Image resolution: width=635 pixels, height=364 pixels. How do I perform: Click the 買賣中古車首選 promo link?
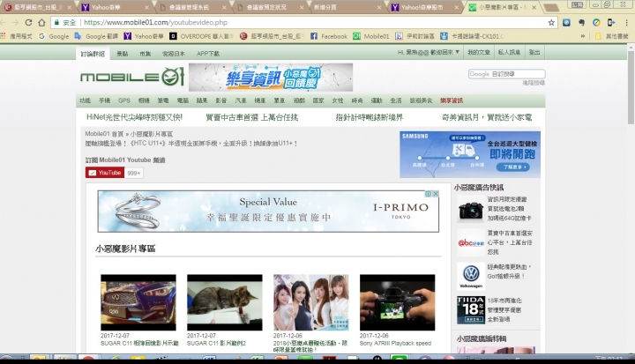pyautogui.click(x=251, y=117)
